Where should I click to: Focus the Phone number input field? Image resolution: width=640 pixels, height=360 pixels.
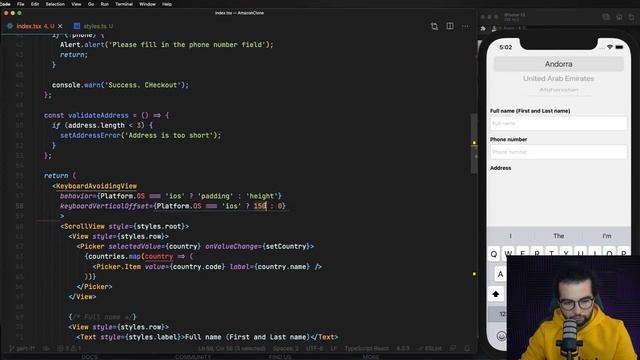click(558, 152)
